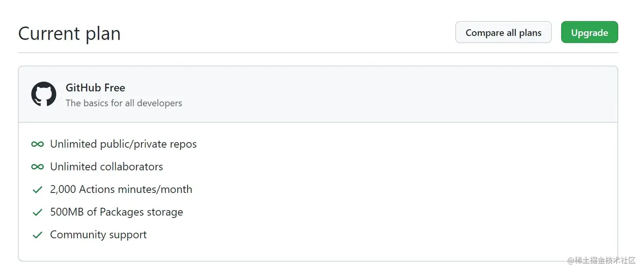Click infinity icon beside Unlimited public/private repos
Viewport: 644px width, 273px height.
(37, 144)
